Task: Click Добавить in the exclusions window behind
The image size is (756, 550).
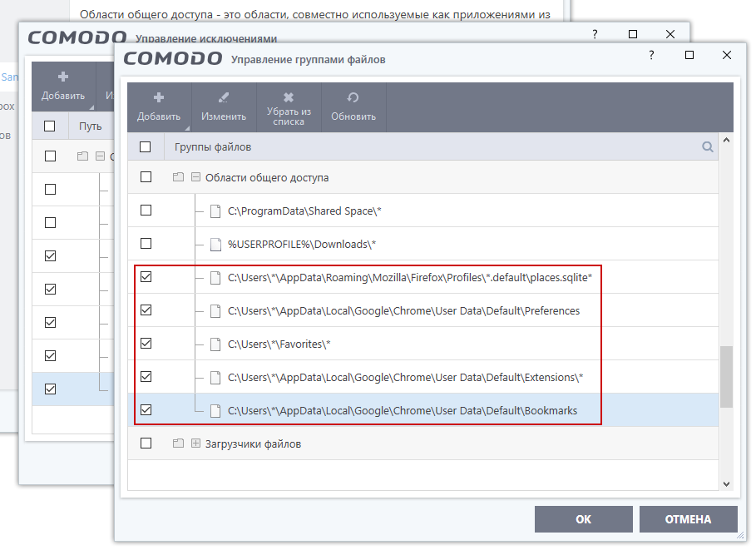Action: click(63, 87)
